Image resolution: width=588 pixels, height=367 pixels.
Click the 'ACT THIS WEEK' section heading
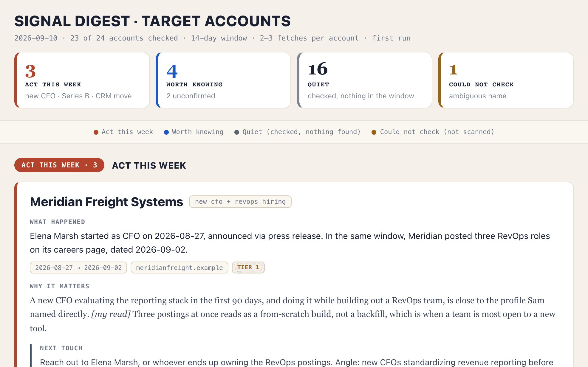[149, 165]
